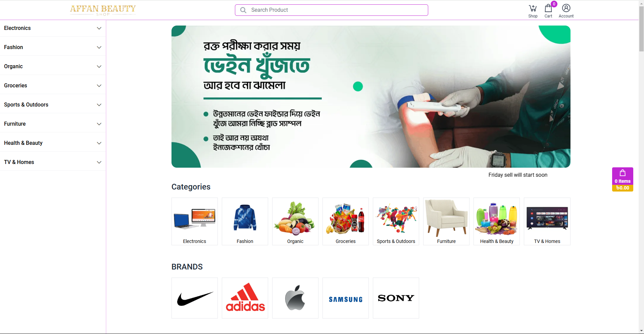The image size is (644, 334).
Task: Expand the Fashion chevron in sidebar
Action: [x=99, y=47]
